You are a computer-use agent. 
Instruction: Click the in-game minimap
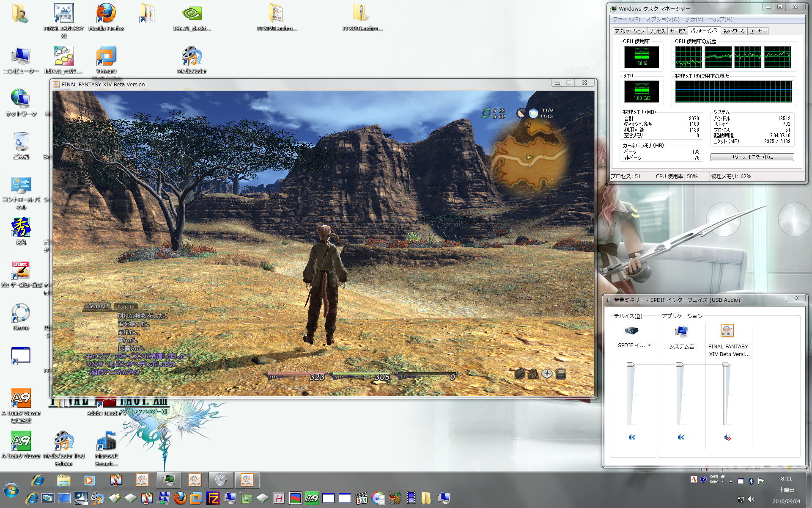point(529,157)
